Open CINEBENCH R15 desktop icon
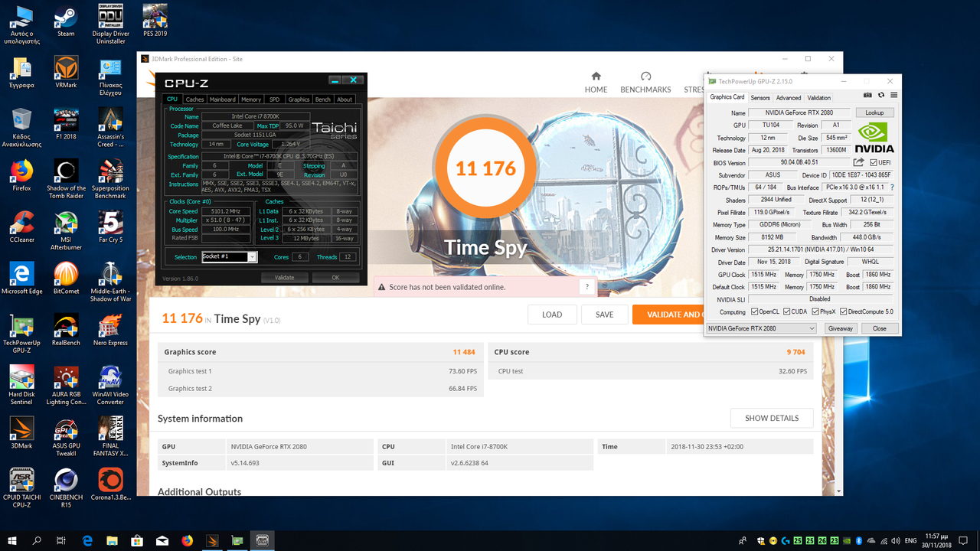 66,488
